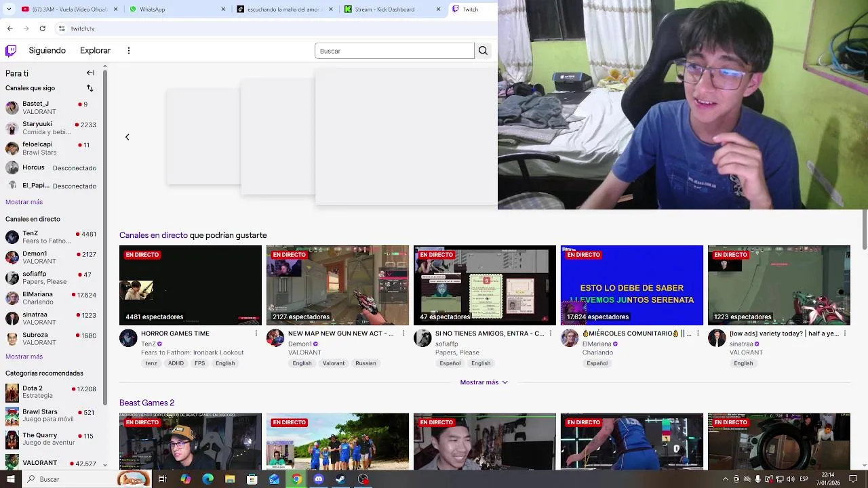868x488 pixels.
Task: Close the WhatsApp tab
Action: [223, 9]
